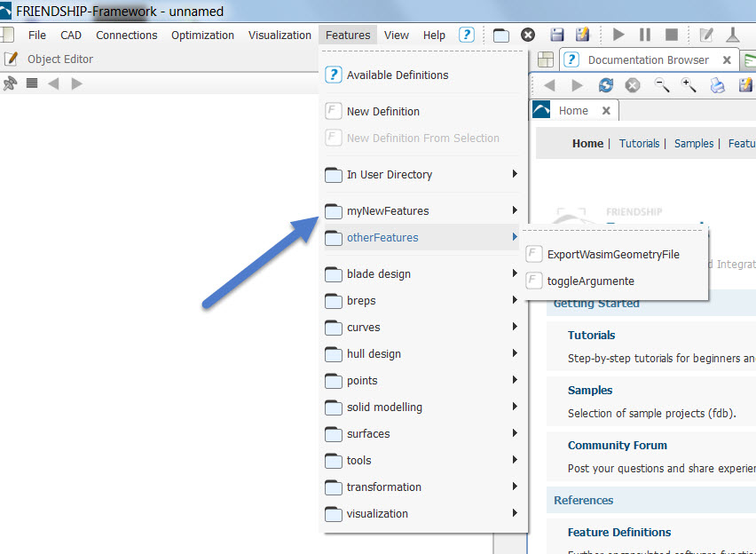The width and height of the screenshot is (756, 554).
Task: Navigate forward in the Documentation Browser
Action: pos(577,85)
